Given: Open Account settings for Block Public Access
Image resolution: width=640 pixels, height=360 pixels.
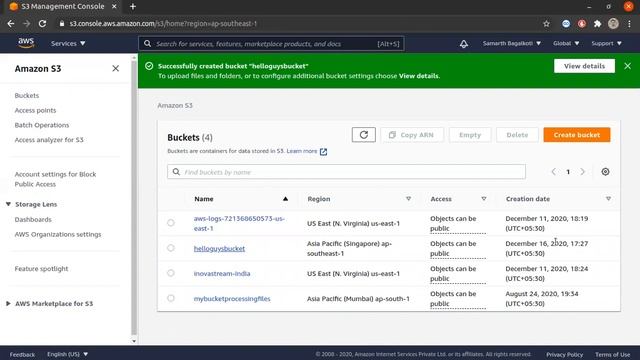Looking at the screenshot, I should (x=55, y=179).
